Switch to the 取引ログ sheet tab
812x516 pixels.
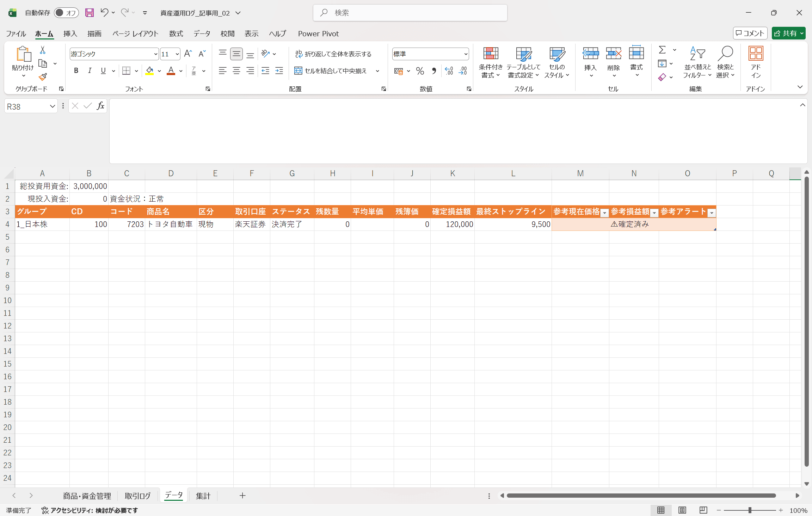pyautogui.click(x=137, y=496)
